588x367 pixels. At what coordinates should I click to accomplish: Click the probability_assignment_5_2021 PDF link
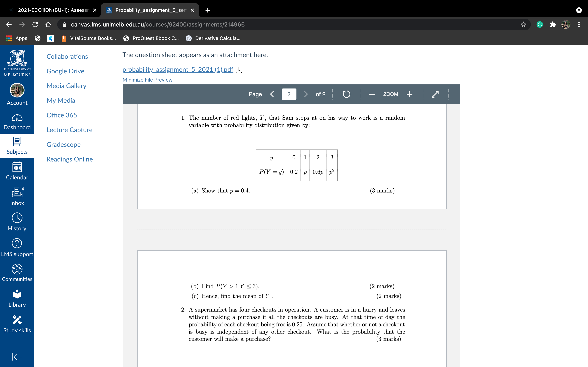click(177, 69)
